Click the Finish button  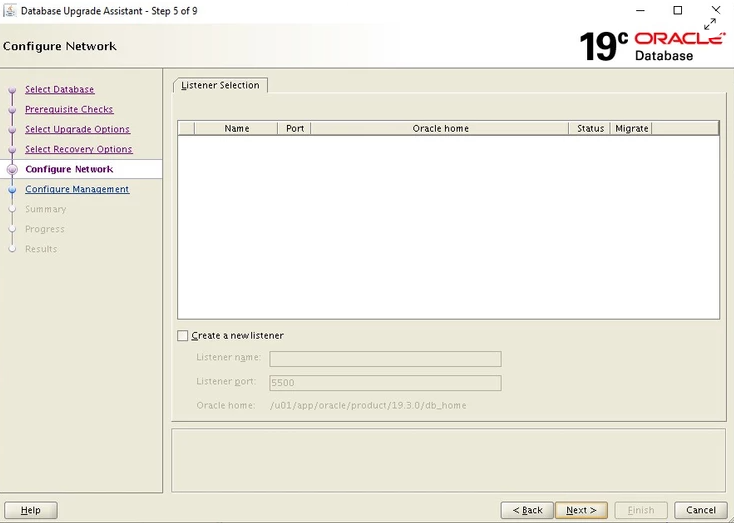[641, 510]
